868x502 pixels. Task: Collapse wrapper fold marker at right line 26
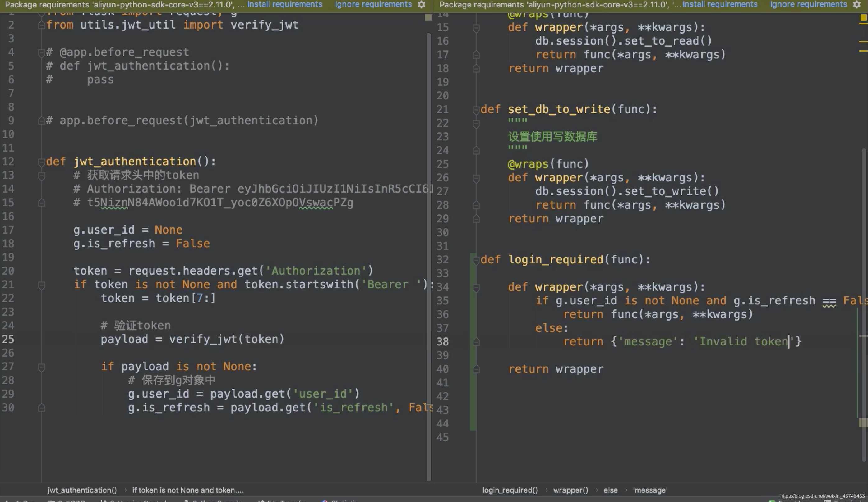pyautogui.click(x=476, y=178)
